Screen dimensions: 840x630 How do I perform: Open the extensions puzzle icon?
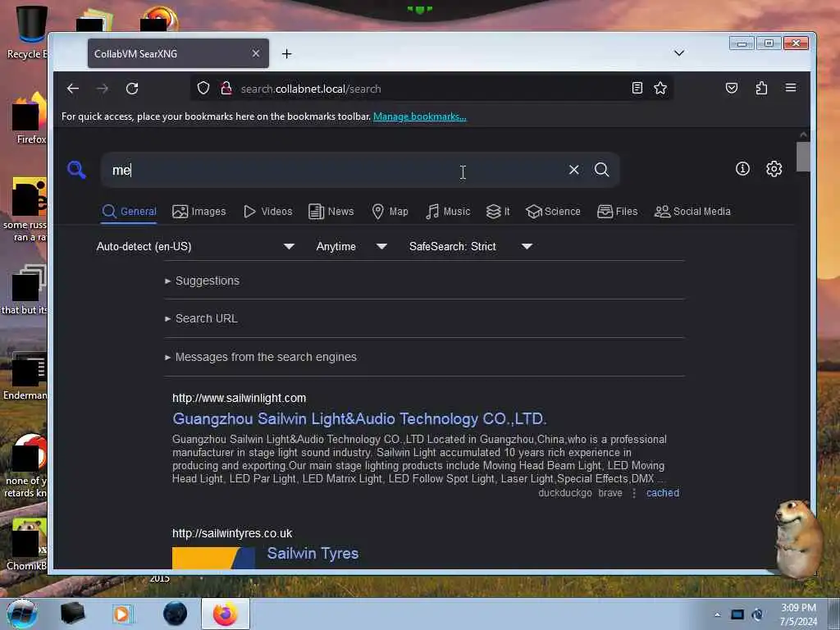click(761, 88)
